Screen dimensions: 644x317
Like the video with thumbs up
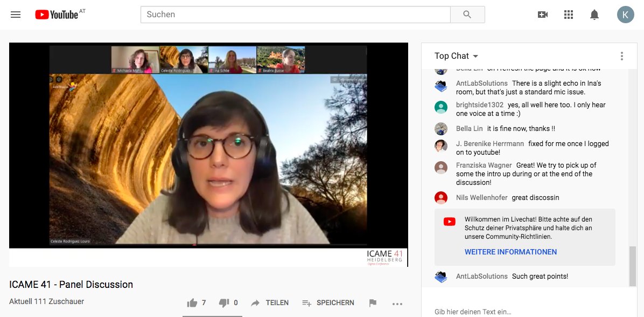coord(192,303)
